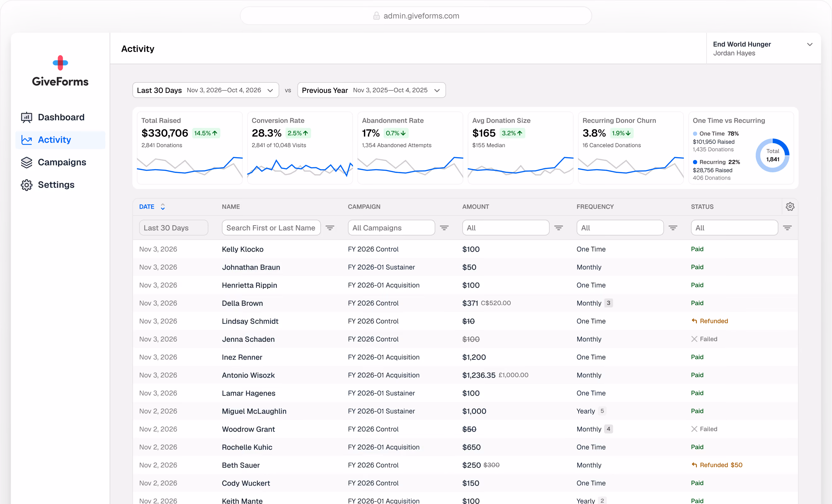832x504 pixels.
Task: Toggle date column sort arrows
Action: [163, 207]
